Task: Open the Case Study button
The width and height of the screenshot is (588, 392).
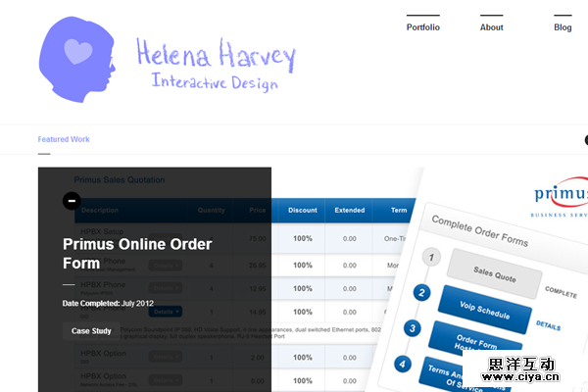Action: (x=91, y=331)
